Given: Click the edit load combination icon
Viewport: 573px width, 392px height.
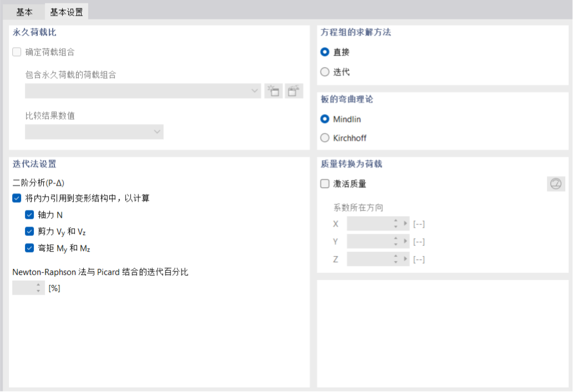Looking at the screenshot, I should (x=294, y=91).
